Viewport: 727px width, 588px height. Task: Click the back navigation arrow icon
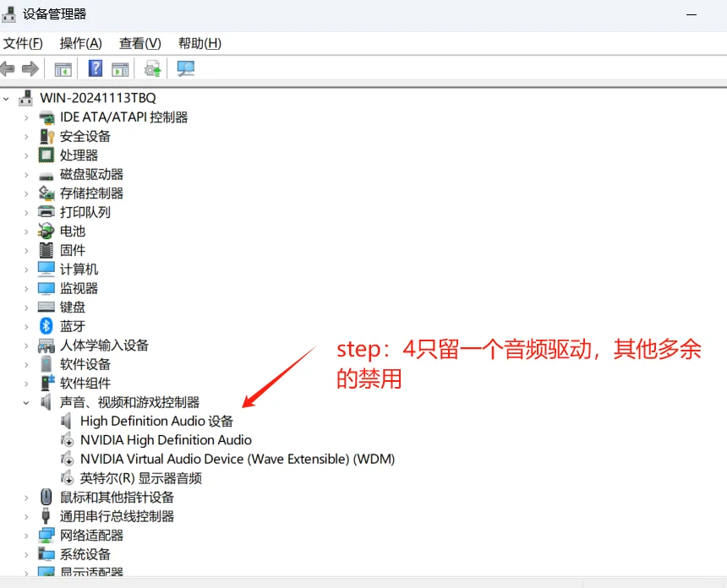pyautogui.click(x=8, y=68)
